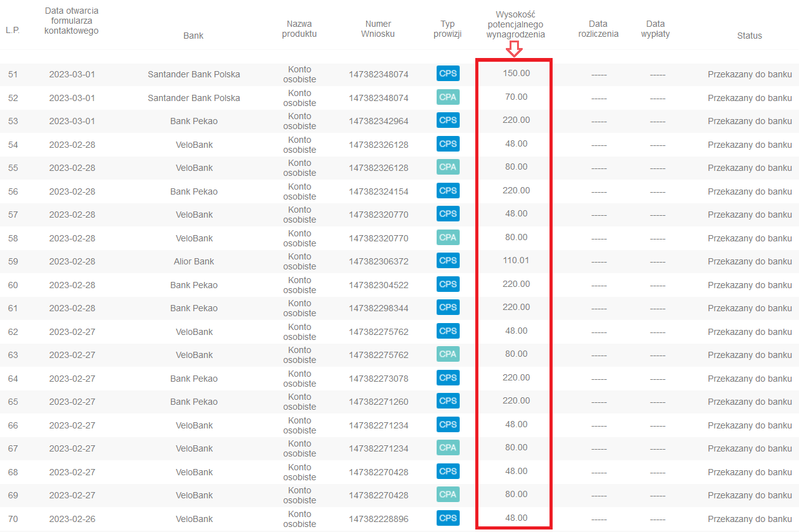The width and height of the screenshot is (799, 532).
Task: Click the Typ prowizji column header
Action: click(447, 29)
